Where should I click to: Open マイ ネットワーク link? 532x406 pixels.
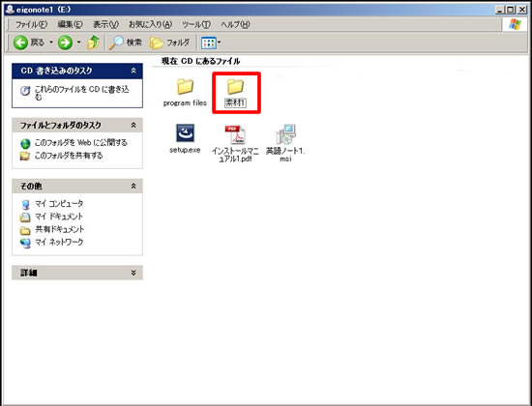[x=59, y=243]
